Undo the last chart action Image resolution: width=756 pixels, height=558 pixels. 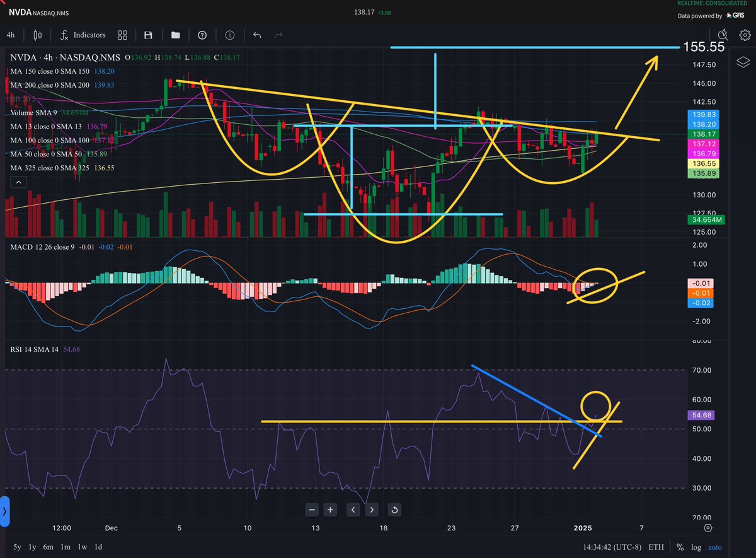point(256,35)
